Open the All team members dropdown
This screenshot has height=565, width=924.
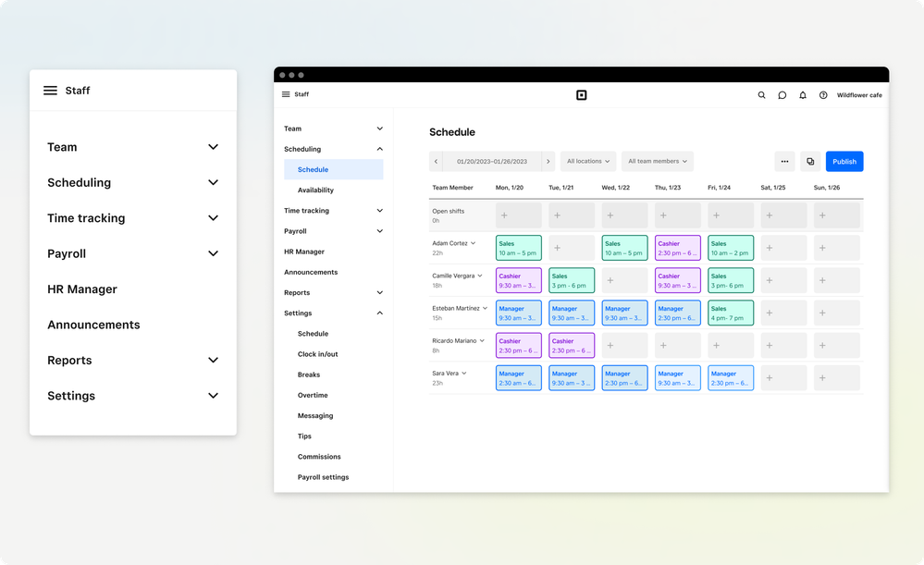pos(658,161)
